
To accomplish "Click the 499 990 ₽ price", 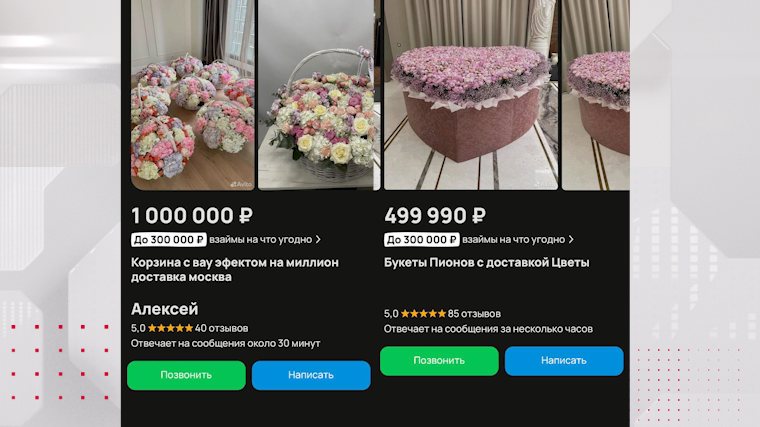I will [435, 215].
